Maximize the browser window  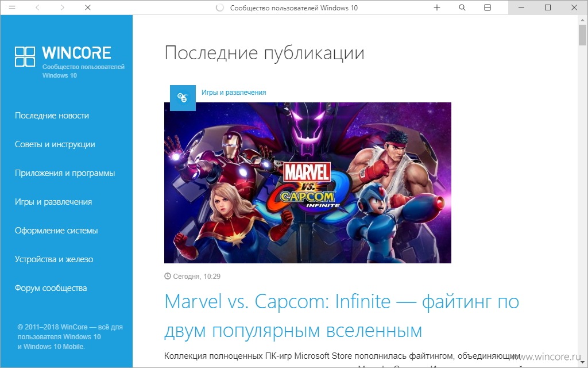point(547,7)
